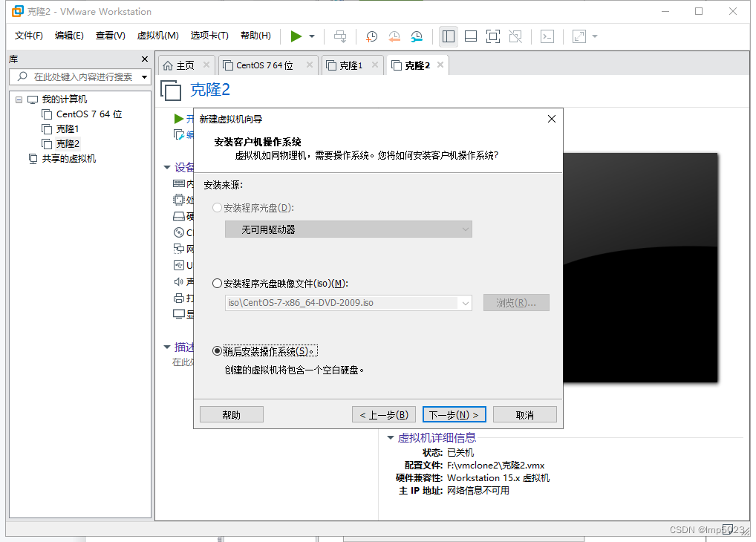Click the 帮助 button in the wizard

(232, 415)
